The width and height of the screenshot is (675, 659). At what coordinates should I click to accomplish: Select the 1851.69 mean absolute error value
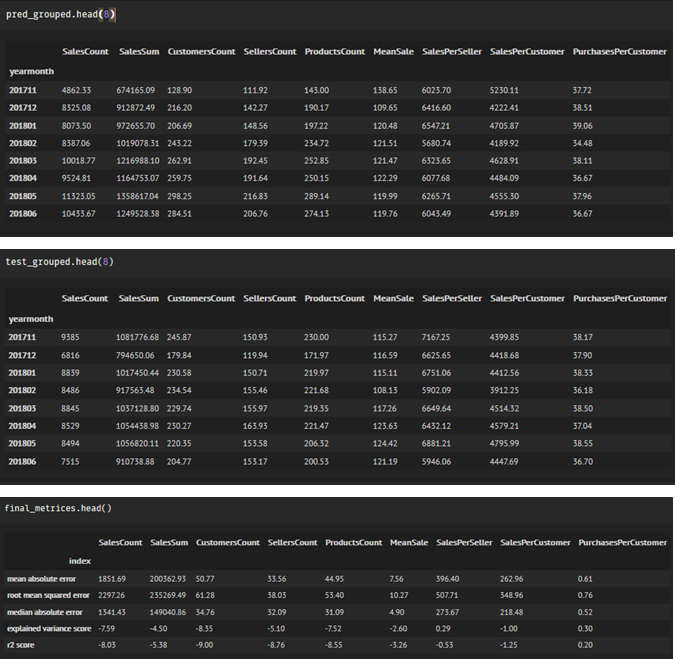[112, 579]
